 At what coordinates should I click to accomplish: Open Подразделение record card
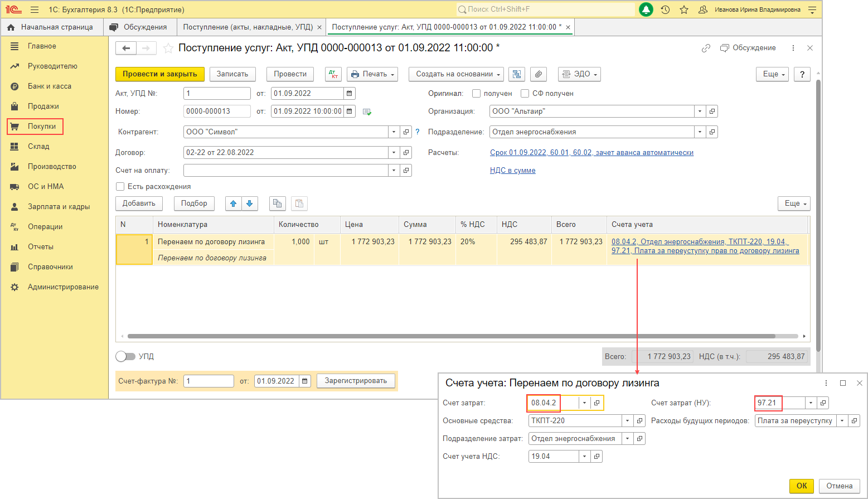pos(712,132)
